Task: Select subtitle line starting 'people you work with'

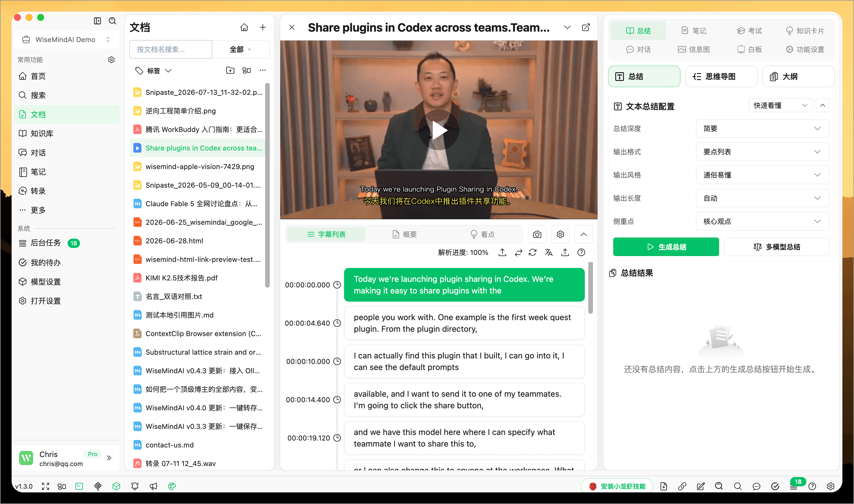Action: coord(464,323)
